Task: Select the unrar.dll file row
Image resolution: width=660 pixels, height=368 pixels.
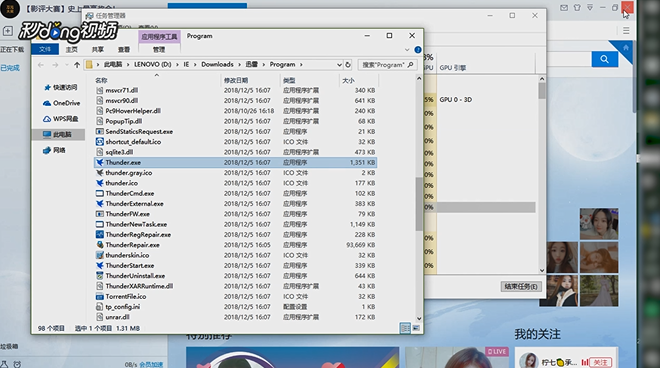Action: pyautogui.click(x=236, y=317)
